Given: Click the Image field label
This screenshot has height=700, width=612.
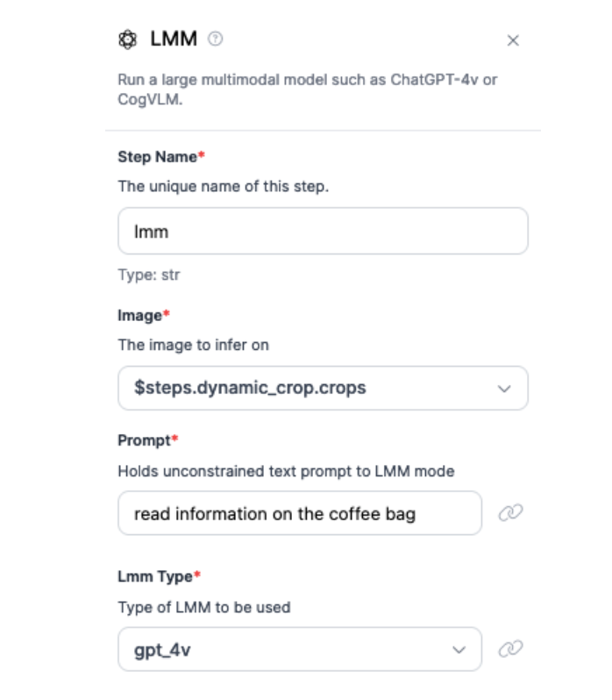Looking at the screenshot, I should (140, 315).
